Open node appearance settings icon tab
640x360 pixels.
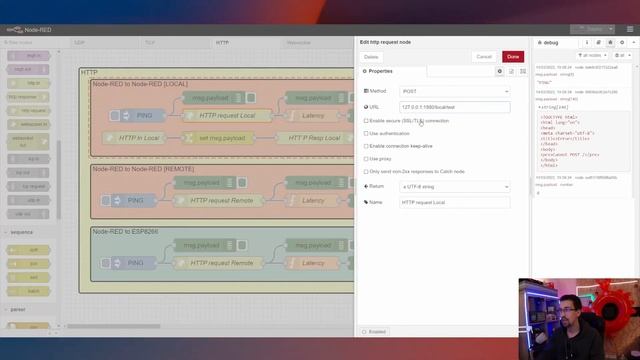pyautogui.click(x=523, y=71)
